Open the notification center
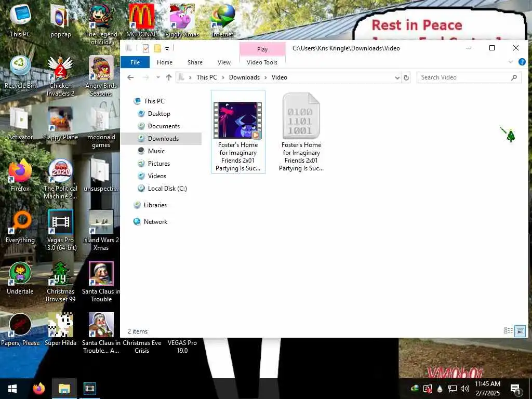The height and width of the screenshot is (399, 532). click(x=515, y=389)
